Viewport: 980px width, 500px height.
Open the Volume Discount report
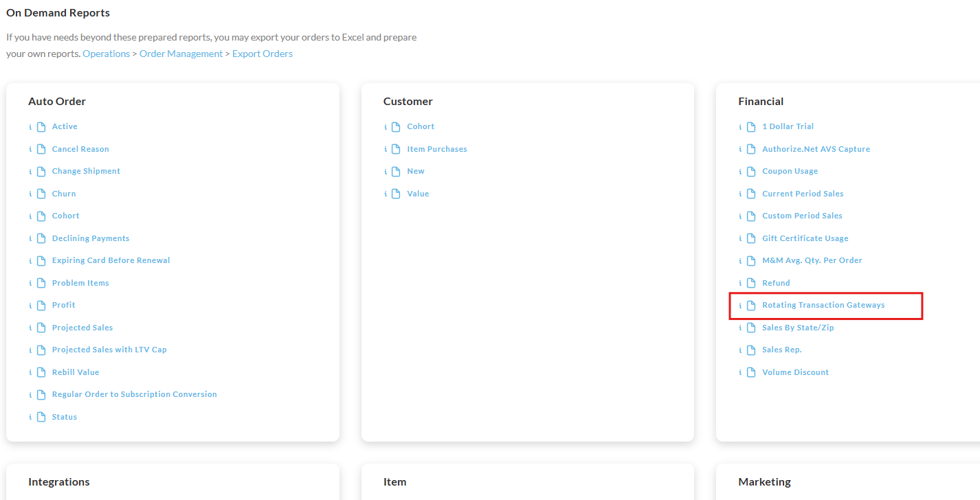[x=795, y=372]
